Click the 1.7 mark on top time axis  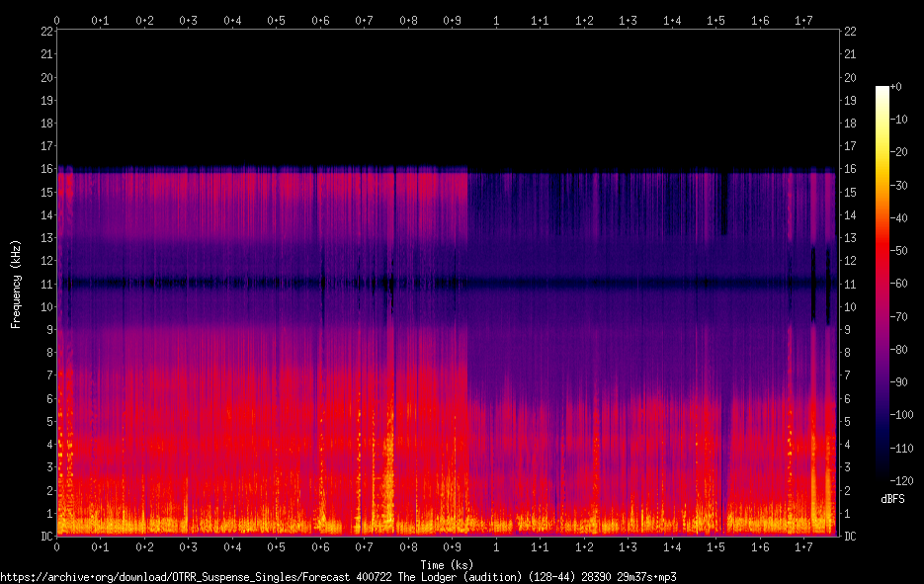coord(803,21)
